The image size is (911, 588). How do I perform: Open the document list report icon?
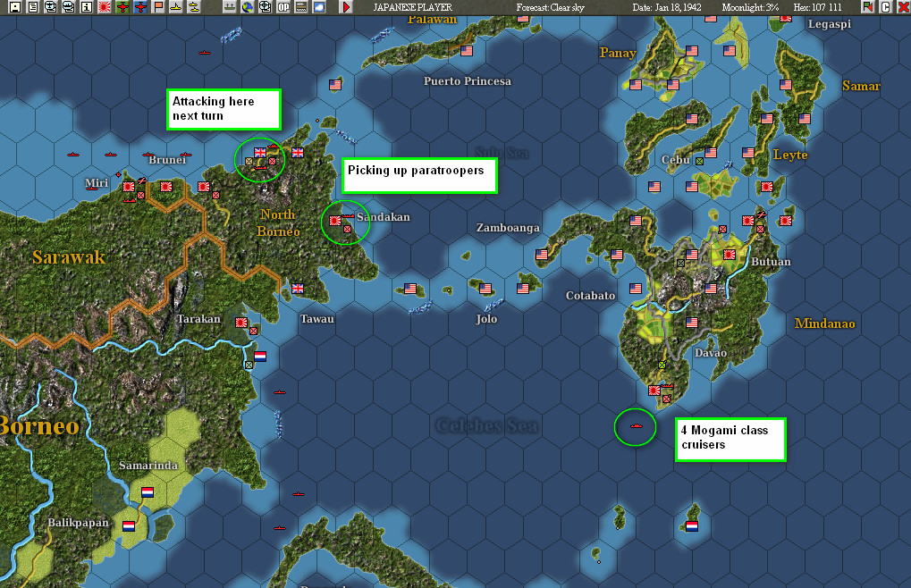[33, 7]
